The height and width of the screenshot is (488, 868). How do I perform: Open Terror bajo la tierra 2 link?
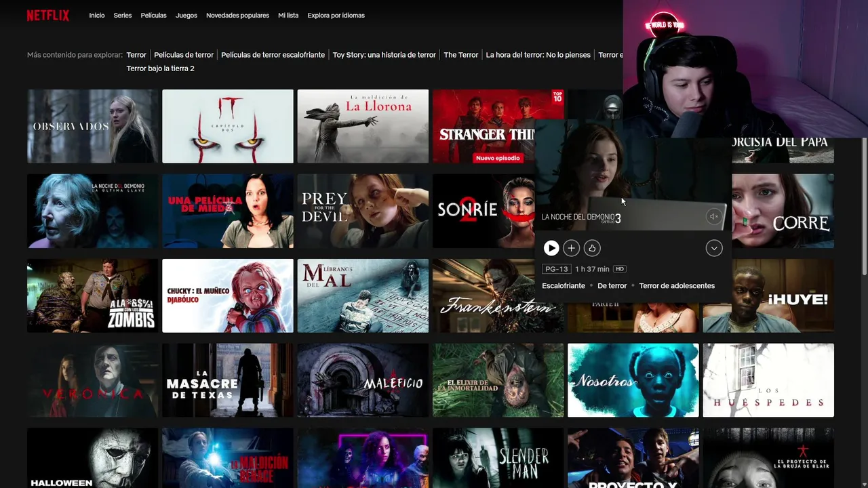[161, 68]
